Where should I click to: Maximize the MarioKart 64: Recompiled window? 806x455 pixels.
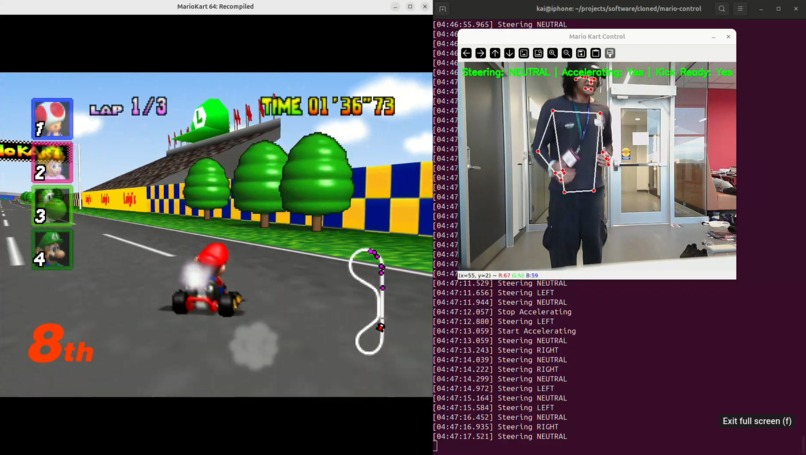(x=410, y=7)
